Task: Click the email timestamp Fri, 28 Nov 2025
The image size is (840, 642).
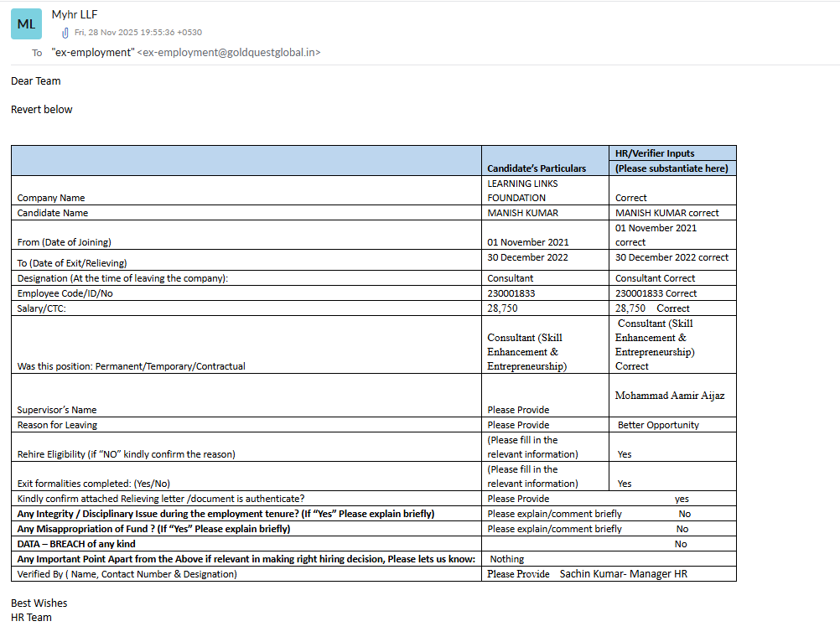Action: tap(137, 33)
